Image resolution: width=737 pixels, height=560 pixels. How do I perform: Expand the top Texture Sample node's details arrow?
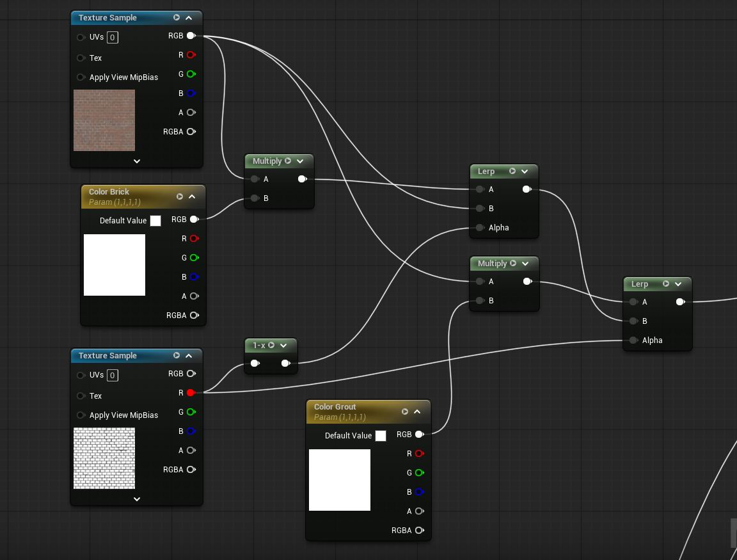click(x=136, y=161)
